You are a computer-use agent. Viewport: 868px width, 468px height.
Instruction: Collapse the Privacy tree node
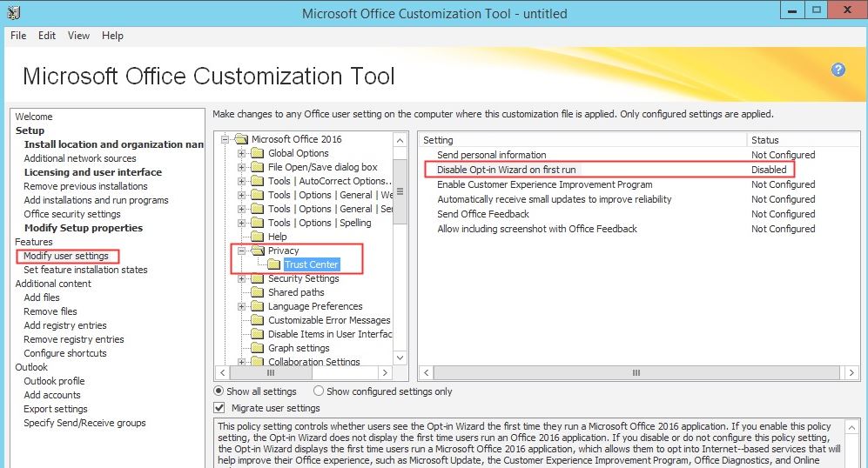[x=241, y=251]
